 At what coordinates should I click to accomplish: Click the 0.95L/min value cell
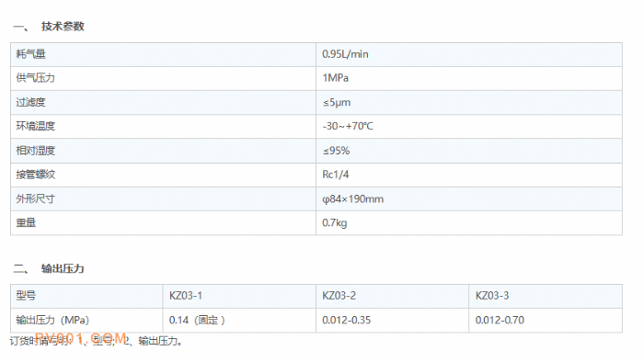click(x=469, y=54)
